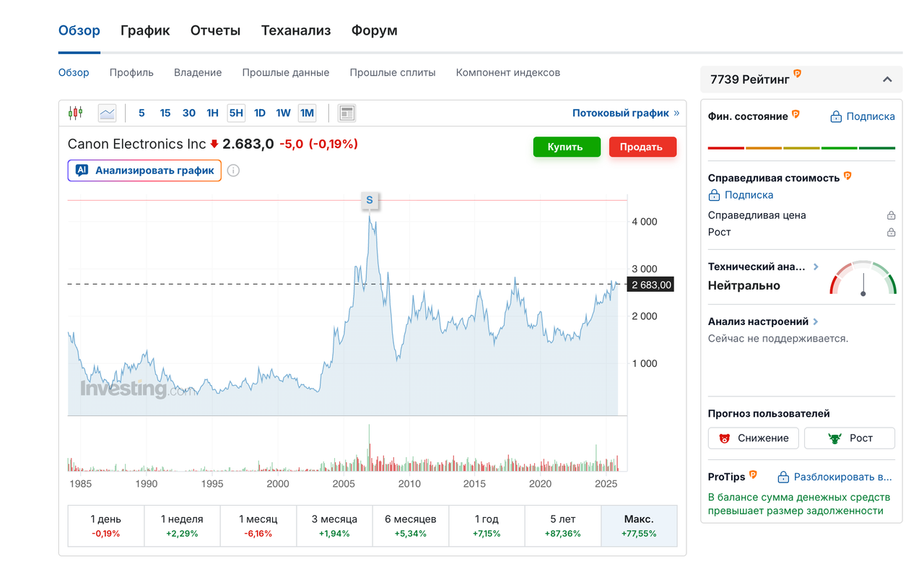Open the Отчеты tab
Image resolution: width=924 pixels, height=580 pixels.
pos(215,30)
